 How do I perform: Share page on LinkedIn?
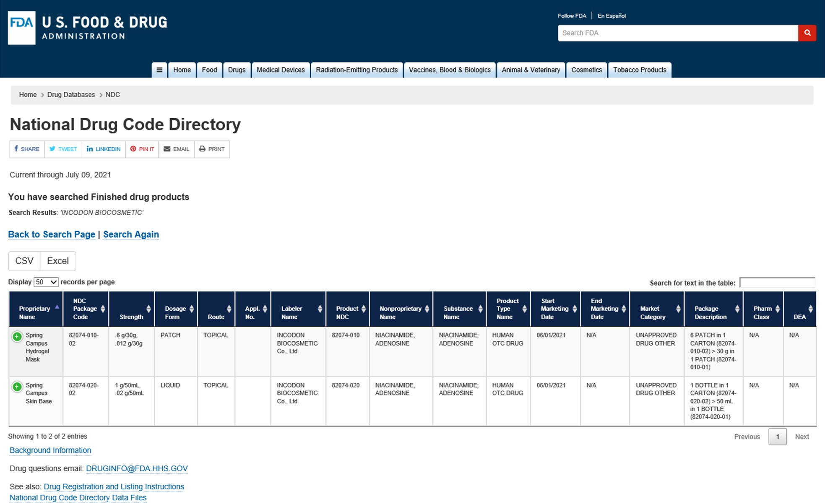pyautogui.click(x=104, y=149)
